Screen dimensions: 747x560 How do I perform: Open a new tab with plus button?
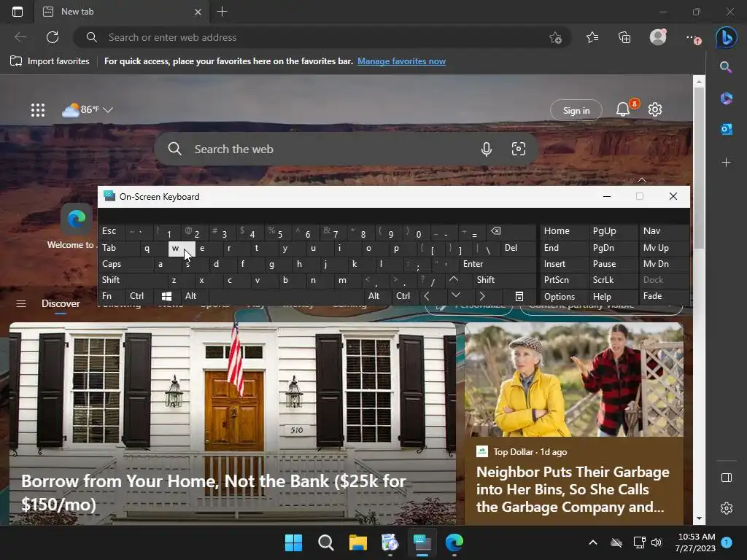coord(222,12)
